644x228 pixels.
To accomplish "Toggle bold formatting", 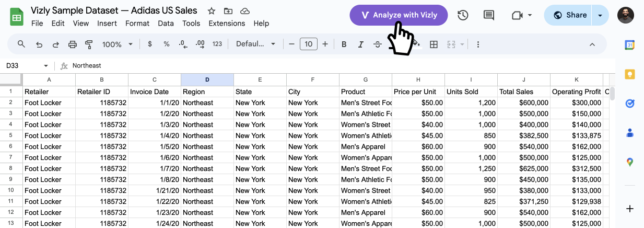I will 344,44.
